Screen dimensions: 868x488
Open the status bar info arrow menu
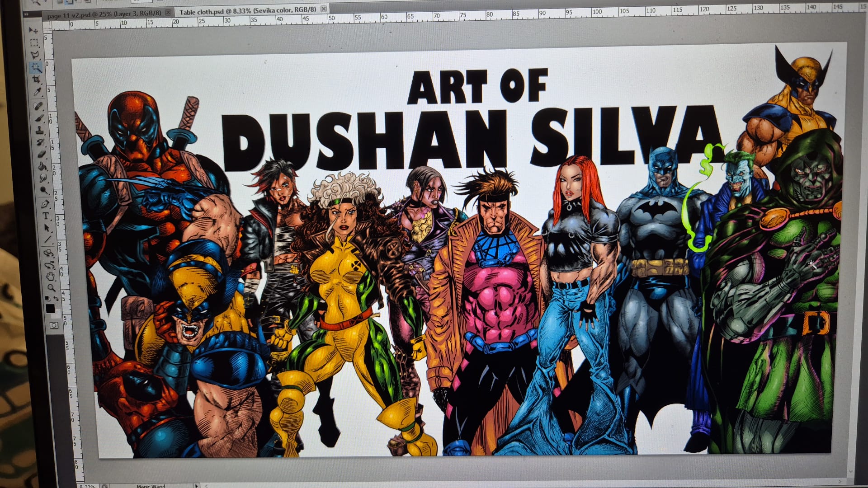click(196, 486)
